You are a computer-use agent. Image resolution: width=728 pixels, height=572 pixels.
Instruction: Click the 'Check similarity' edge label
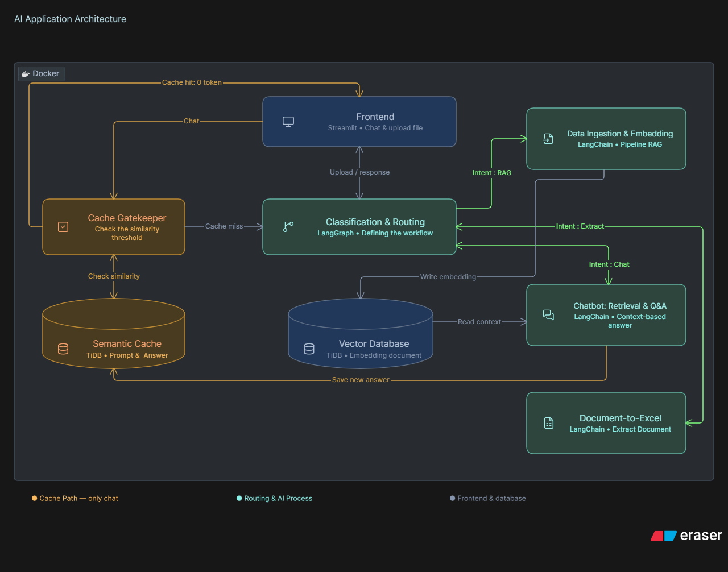click(114, 276)
